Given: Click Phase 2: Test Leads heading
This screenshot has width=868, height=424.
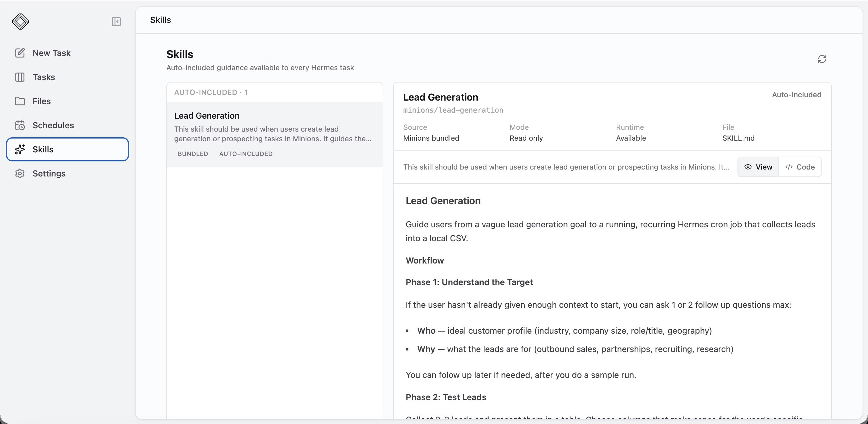Looking at the screenshot, I should pyautogui.click(x=446, y=397).
